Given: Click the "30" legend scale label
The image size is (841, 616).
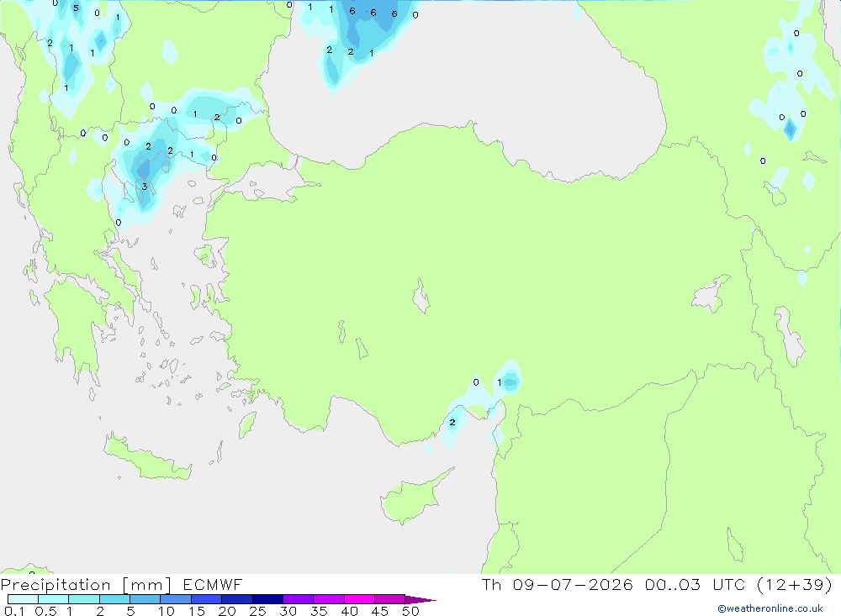Looking at the screenshot, I should click(288, 611).
